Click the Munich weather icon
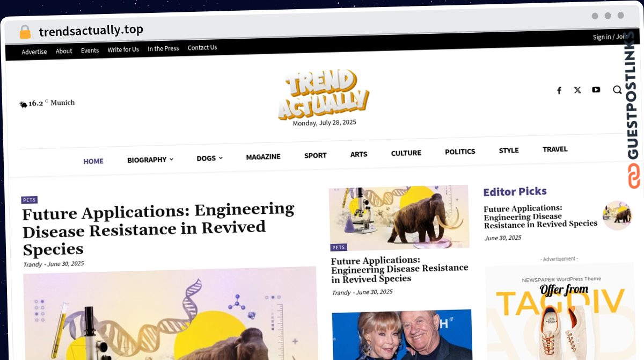The height and width of the screenshot is (360, 644). [23, 104]
